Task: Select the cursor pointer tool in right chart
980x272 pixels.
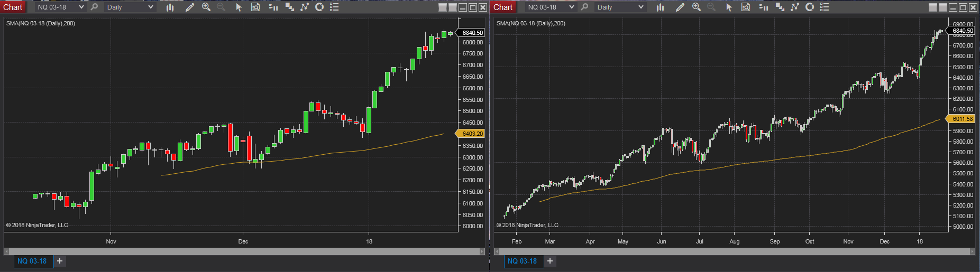Action: 729,7
